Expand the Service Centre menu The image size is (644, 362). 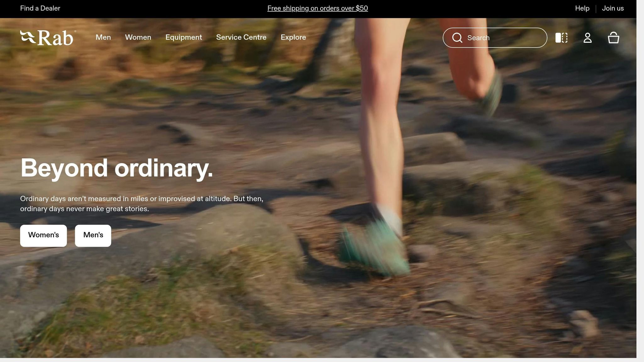coord(241,37)
